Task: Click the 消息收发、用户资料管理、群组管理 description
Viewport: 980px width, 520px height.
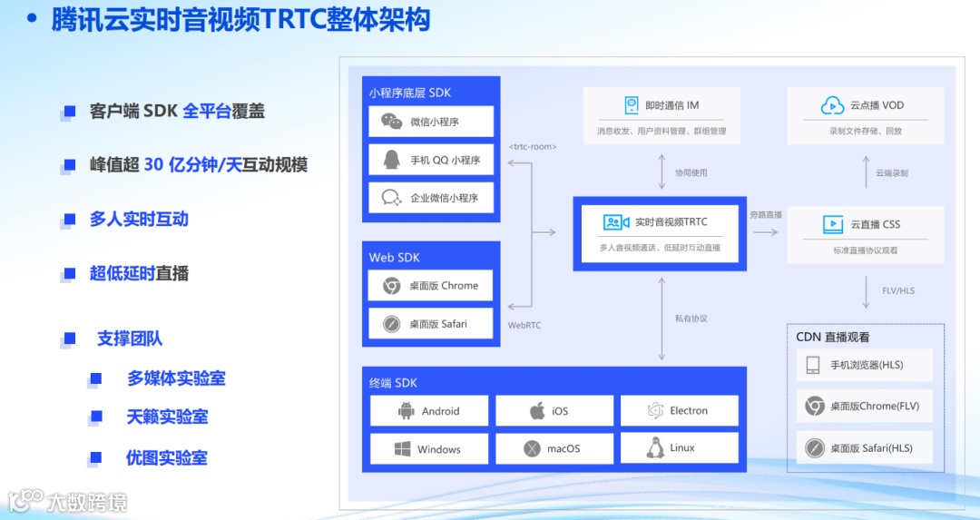Action: pos(661,131)
